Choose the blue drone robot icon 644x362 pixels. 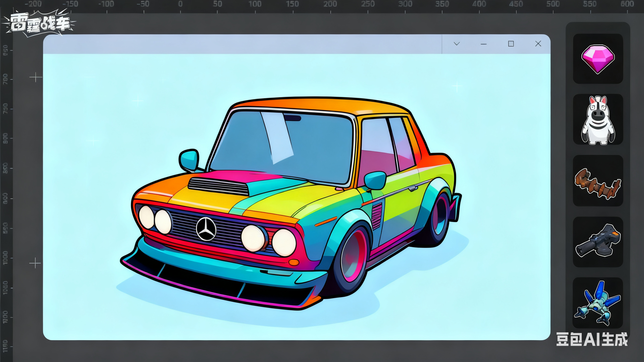(598, 303)
